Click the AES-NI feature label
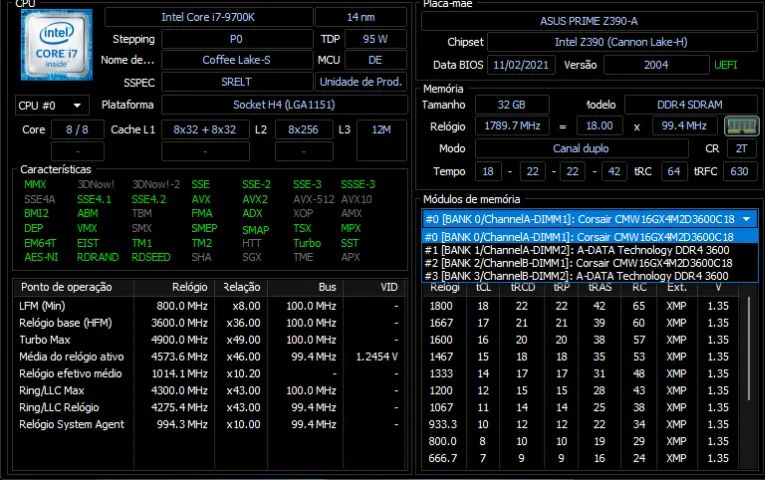The image size is (765, 480). click(41, 257)
